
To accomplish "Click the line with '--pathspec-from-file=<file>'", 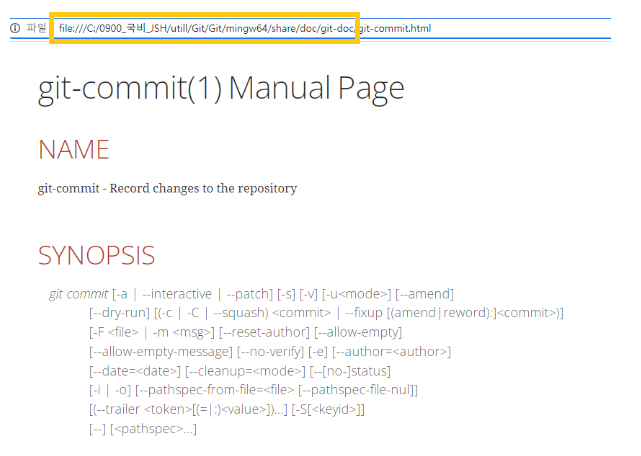I will 253,390.
